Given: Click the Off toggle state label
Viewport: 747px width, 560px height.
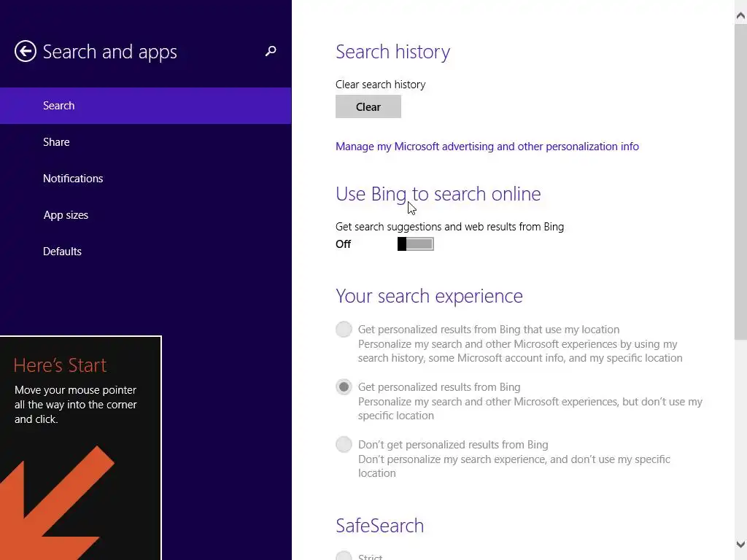Looking at the screenshot, I should [x=343, y=244].
